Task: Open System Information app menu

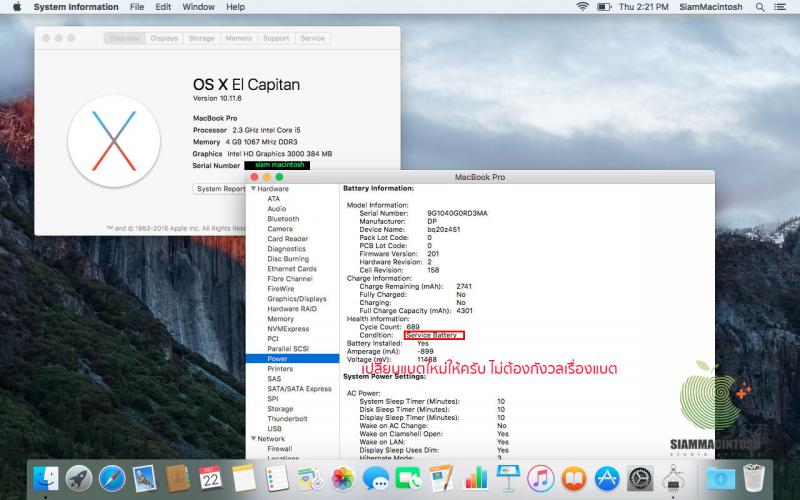Action: click(76, 7)
